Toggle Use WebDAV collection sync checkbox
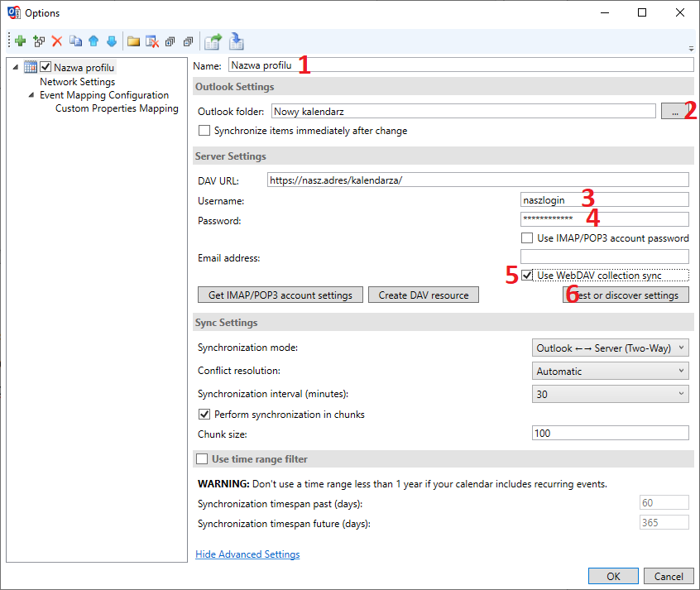Image resolution: width=700 pixels, height=590 pixels. point(527,276)
